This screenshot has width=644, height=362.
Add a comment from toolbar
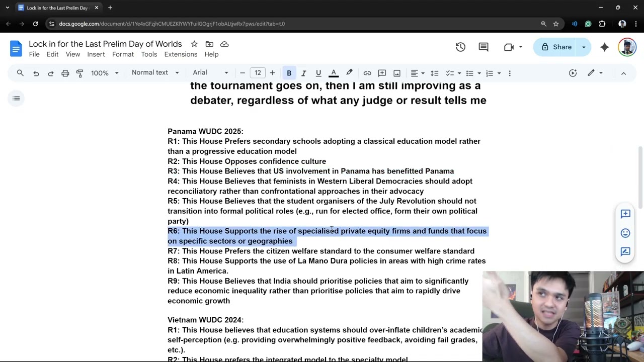pos(382,73)
